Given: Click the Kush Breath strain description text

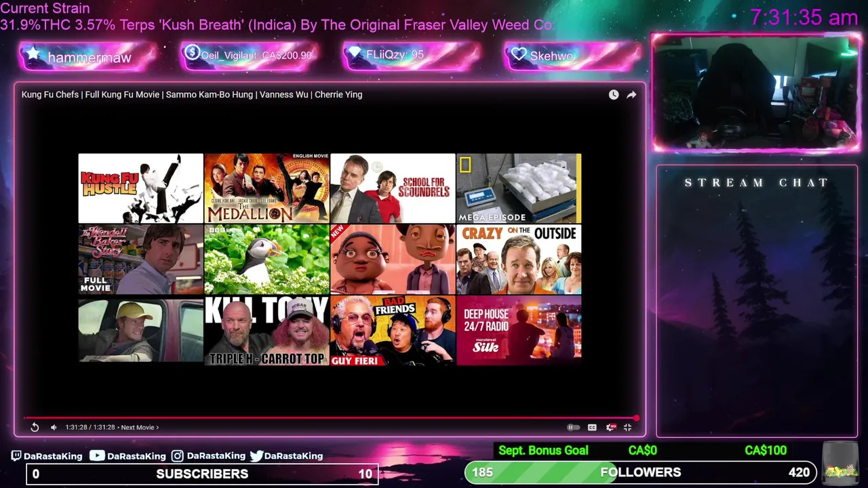Looking at the screenshot, I should pos(277,25).
